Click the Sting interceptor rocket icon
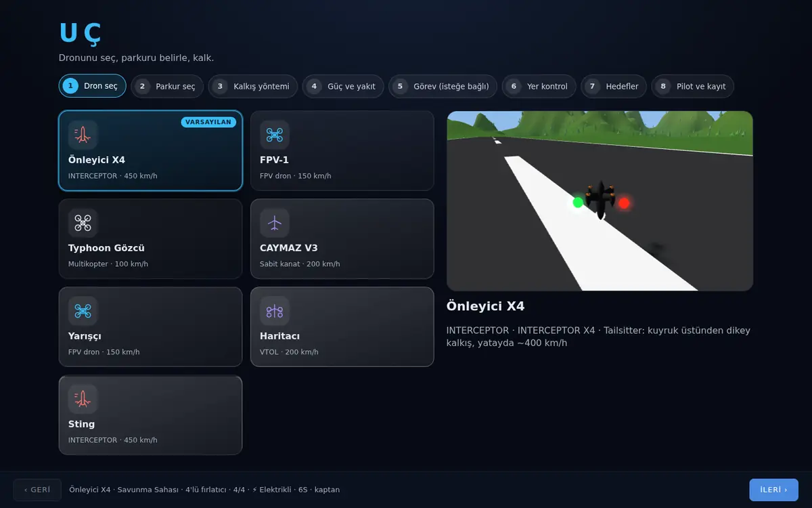 (x=83, y=399)
